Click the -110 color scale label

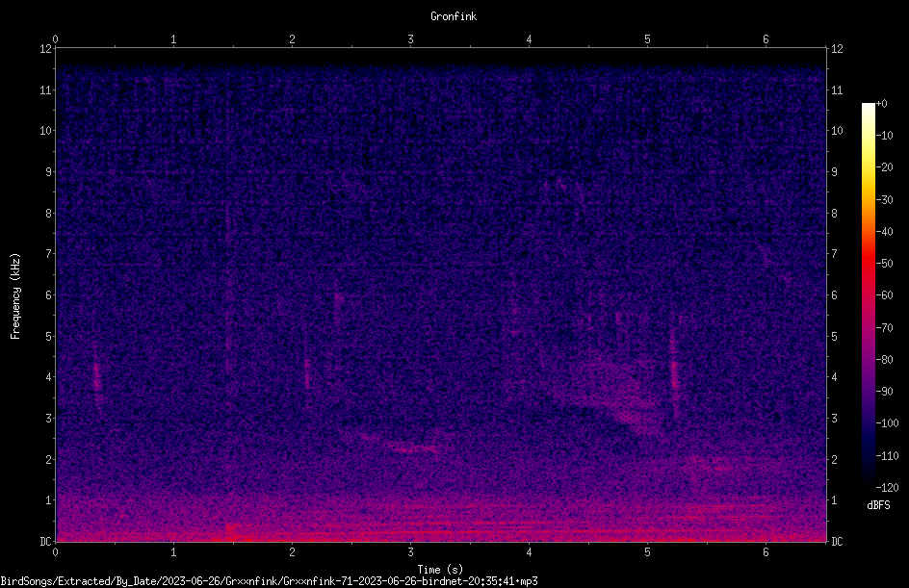click(x=888, y=456)
